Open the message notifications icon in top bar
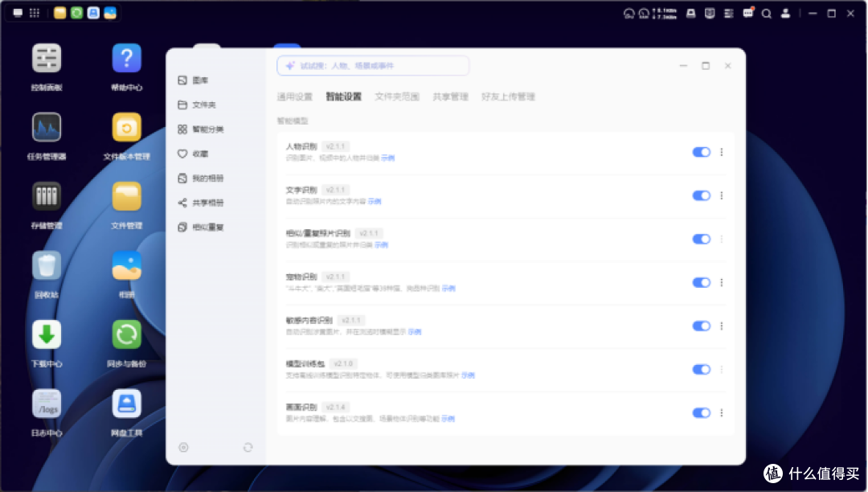This screenshot has height=492, width=868. click(748, 13)
